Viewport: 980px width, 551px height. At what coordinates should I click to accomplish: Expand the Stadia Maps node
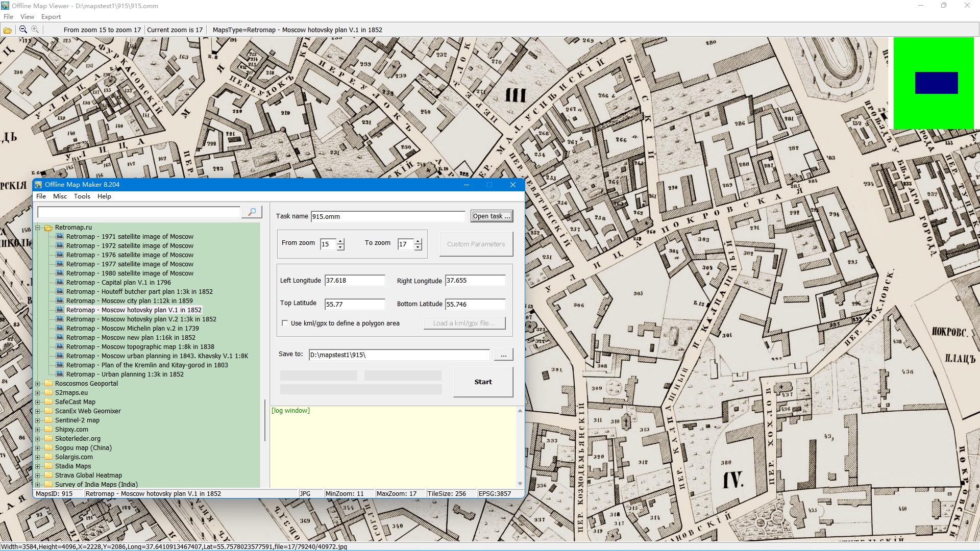point(37,466)
